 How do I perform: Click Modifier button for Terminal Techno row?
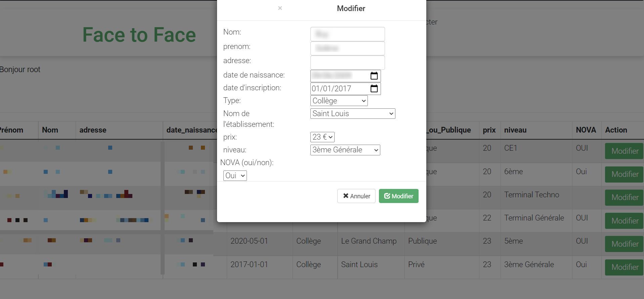625,198
